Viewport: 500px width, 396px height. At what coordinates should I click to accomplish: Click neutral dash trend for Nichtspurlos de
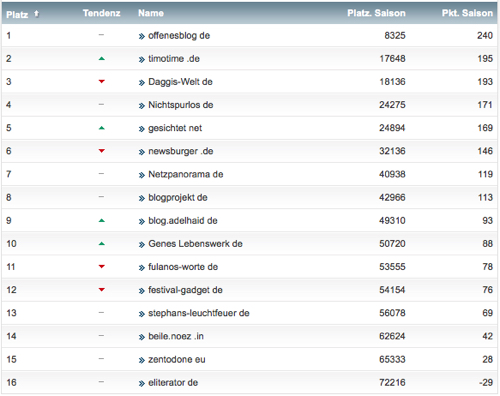pos(101,104)
